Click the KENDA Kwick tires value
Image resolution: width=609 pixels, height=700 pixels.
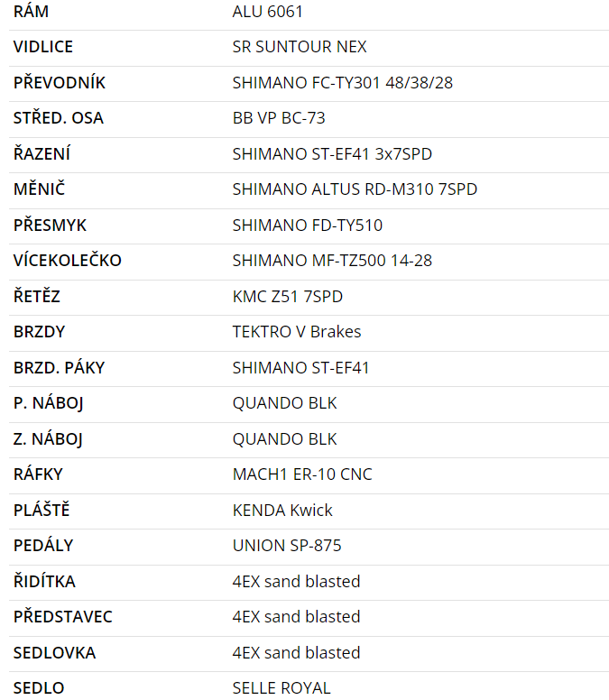pyautogui.click(x=282, y=511)
